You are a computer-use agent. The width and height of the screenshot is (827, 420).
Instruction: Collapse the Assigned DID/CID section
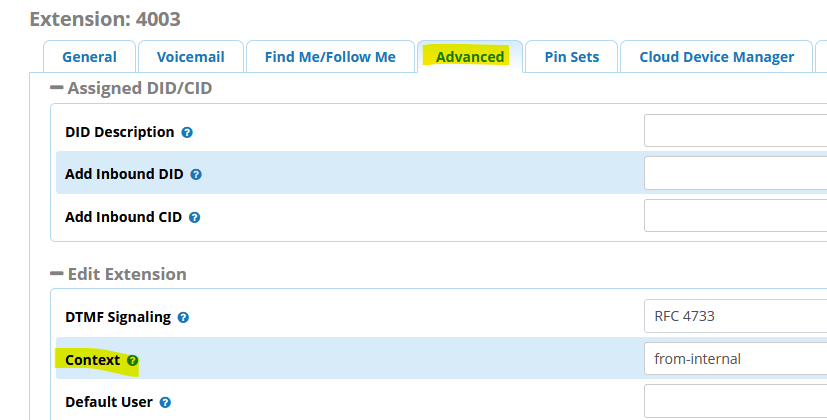pos(57,88)
